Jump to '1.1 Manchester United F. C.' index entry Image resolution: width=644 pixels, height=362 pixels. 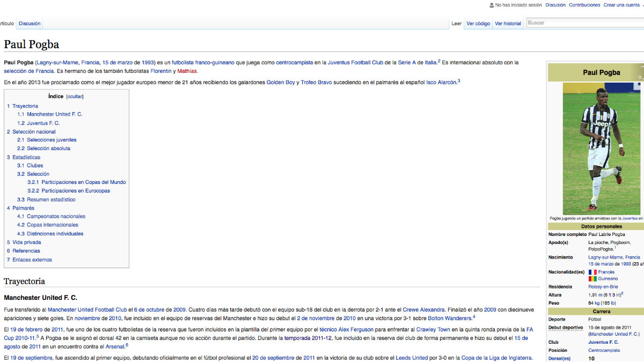[50, 114]
